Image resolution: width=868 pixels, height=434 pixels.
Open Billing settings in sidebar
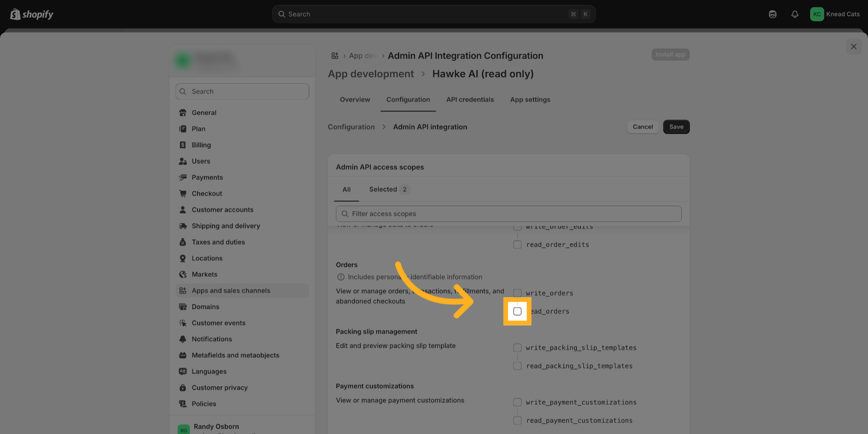(x=201, y=145)
